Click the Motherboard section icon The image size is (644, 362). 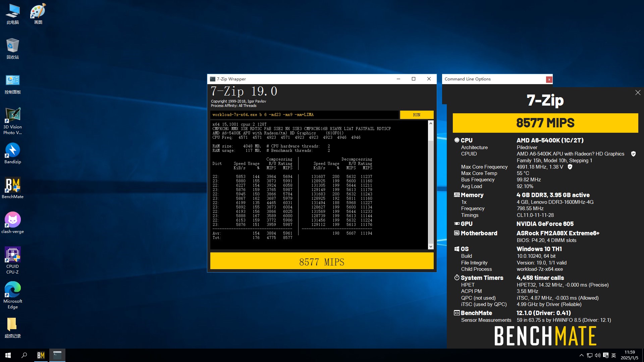click(x=457, y=233)
